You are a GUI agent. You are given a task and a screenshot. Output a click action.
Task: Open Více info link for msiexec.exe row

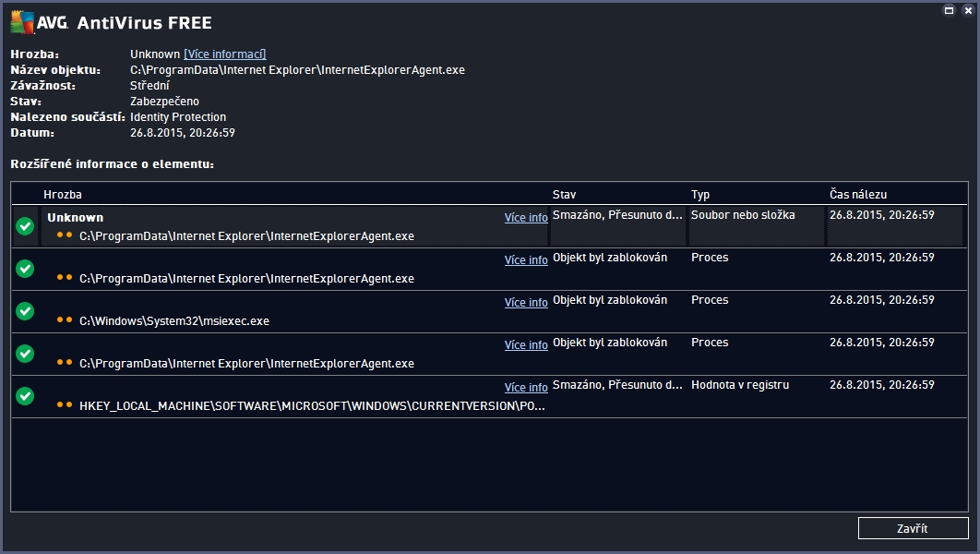click(x=526, y=303)
